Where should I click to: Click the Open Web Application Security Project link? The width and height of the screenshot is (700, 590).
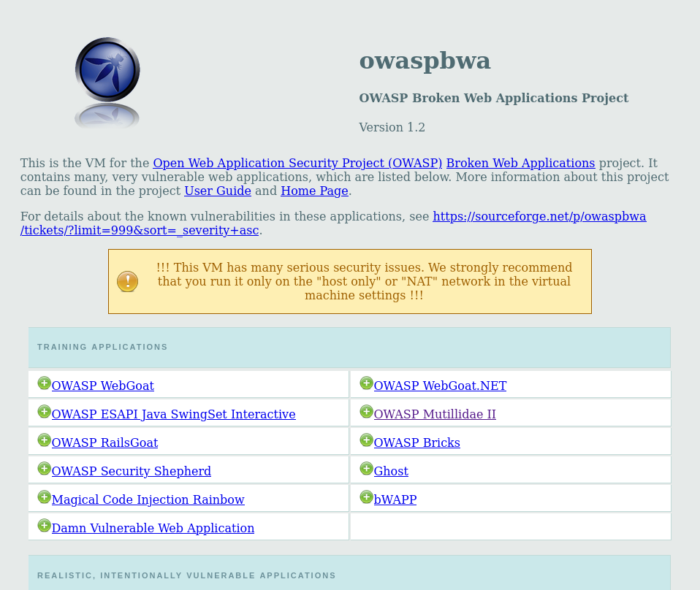point(297,163)
